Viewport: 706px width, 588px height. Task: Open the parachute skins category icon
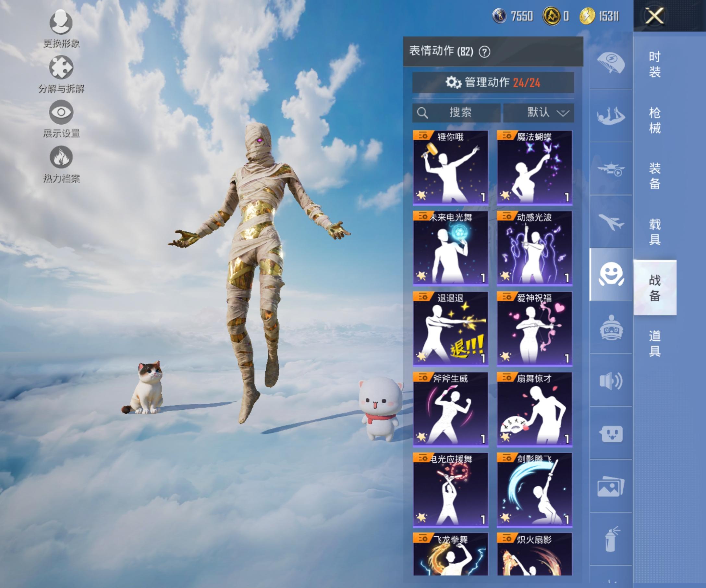[611, 63]
